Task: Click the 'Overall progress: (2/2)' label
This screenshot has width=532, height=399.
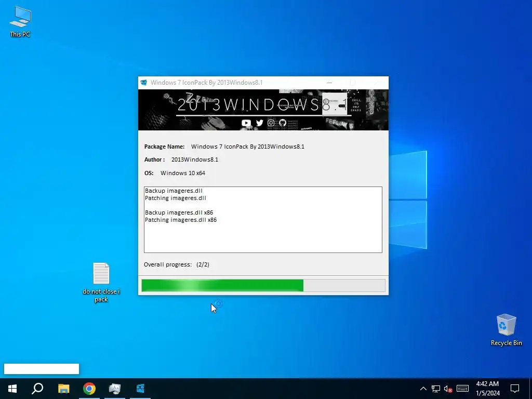Action: pos(177,264)
